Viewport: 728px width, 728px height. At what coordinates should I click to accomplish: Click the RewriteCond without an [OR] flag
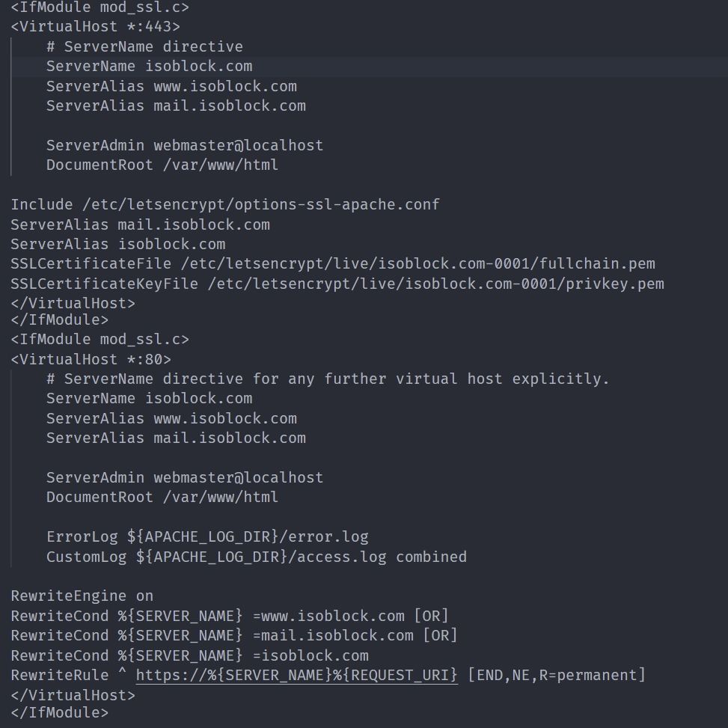point(189,655)
